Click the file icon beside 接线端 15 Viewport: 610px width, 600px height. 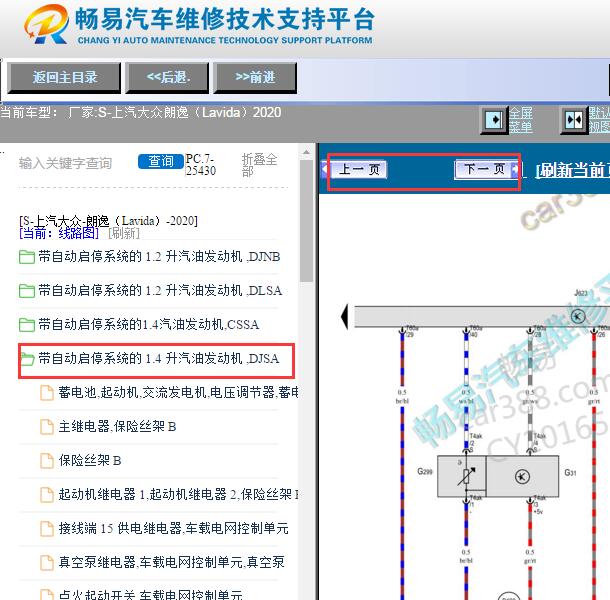47,528
